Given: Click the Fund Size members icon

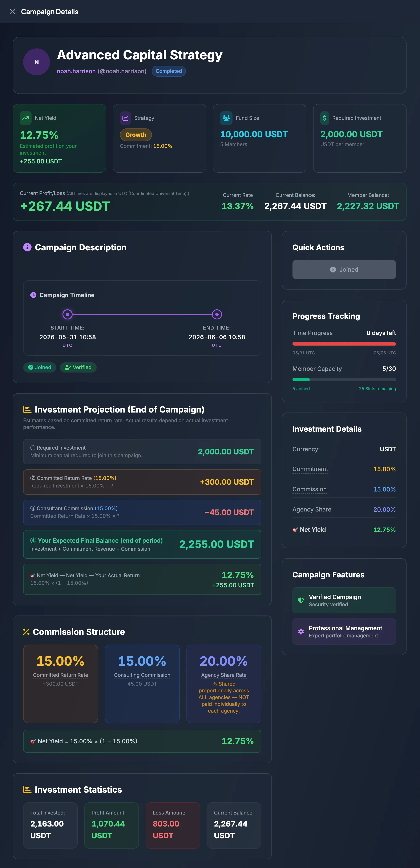Looking at the screenshot, I should [226, 118].
